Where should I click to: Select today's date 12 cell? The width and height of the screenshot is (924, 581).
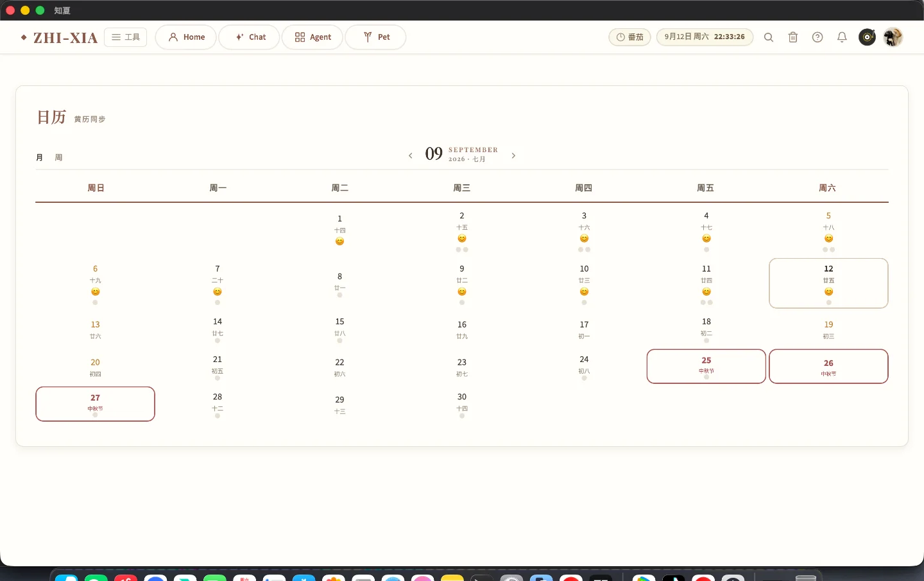coord(828,283)
